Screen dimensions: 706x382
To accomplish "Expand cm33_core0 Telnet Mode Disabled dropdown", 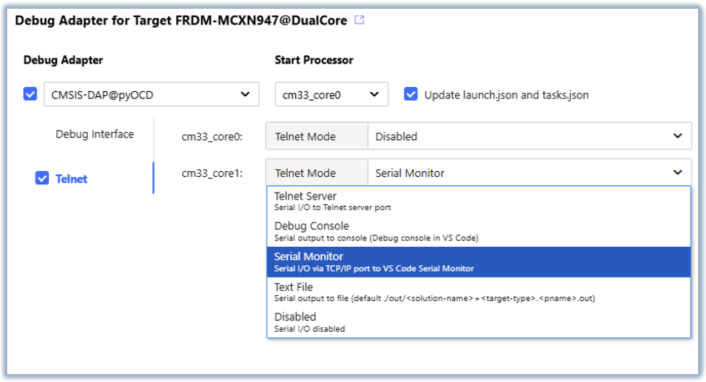I will coord(530,136).
